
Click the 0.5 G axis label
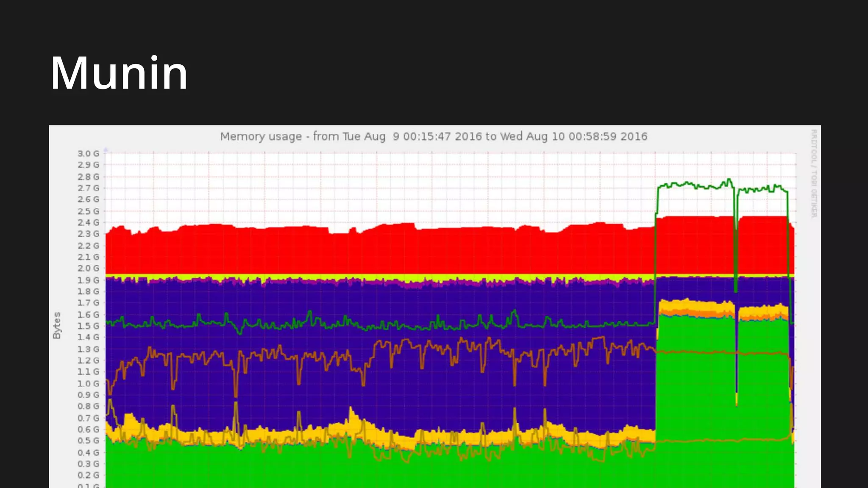88,441
